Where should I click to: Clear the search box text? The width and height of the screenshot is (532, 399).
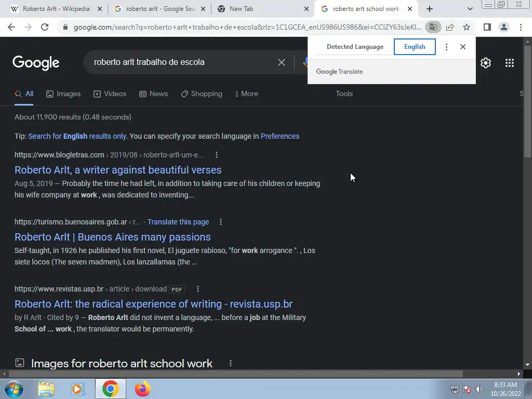pyautogui.click(x=281, y=62)
